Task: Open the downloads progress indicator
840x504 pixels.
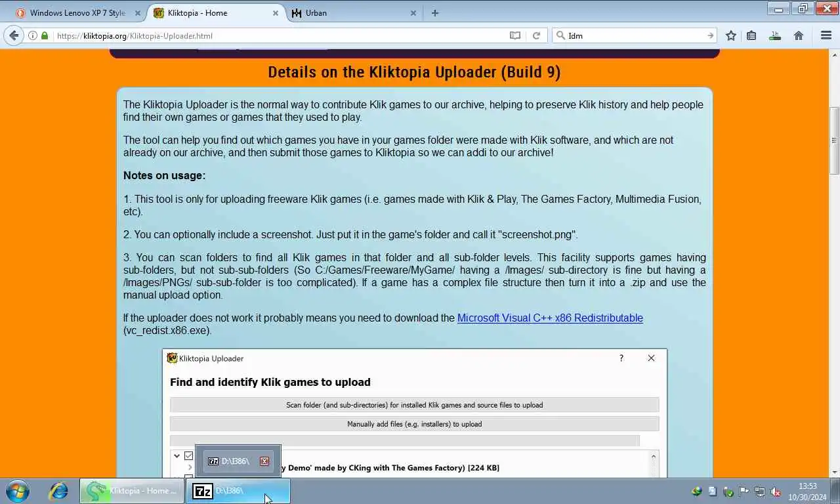Action: [x=775, y=35]
